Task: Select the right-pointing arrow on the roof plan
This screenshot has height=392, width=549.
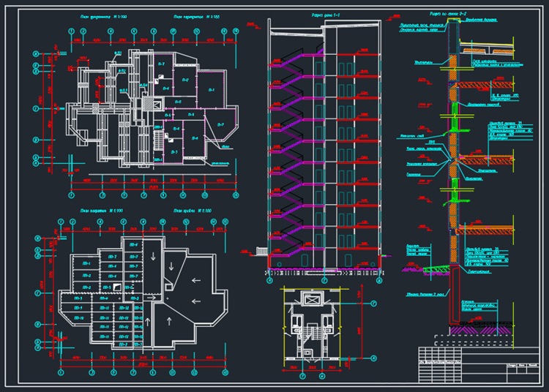Action: [152, 298]
